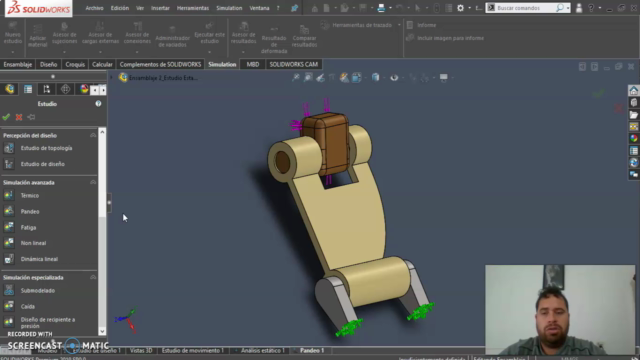This screenshot has width=640, height=360.
Task: Open Asesor de cargas externas tool
Action: 100,33
